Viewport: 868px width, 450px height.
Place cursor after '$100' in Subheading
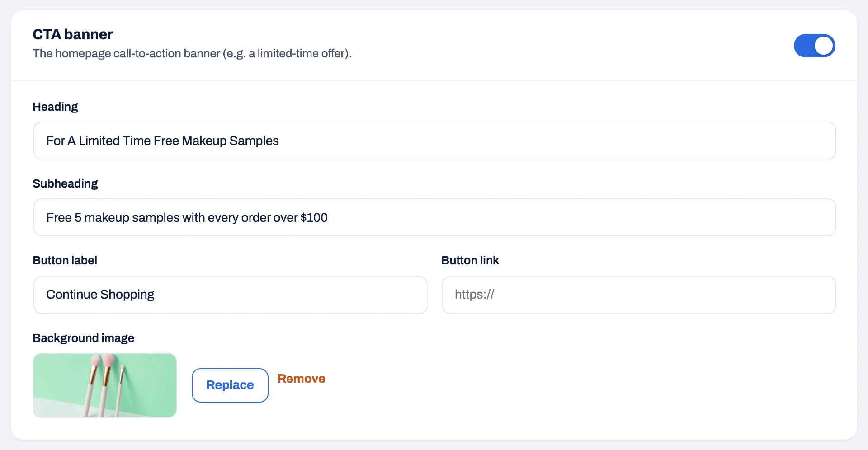pos(329,217)
